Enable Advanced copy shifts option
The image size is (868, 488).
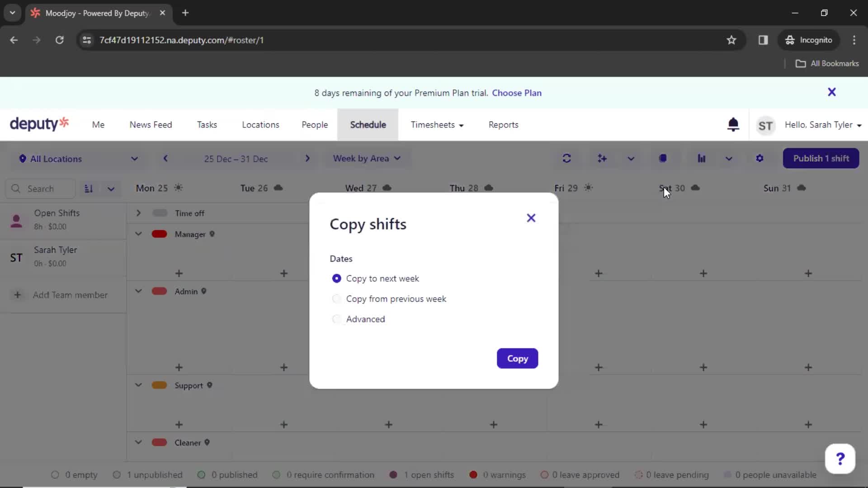pos(336,319)
